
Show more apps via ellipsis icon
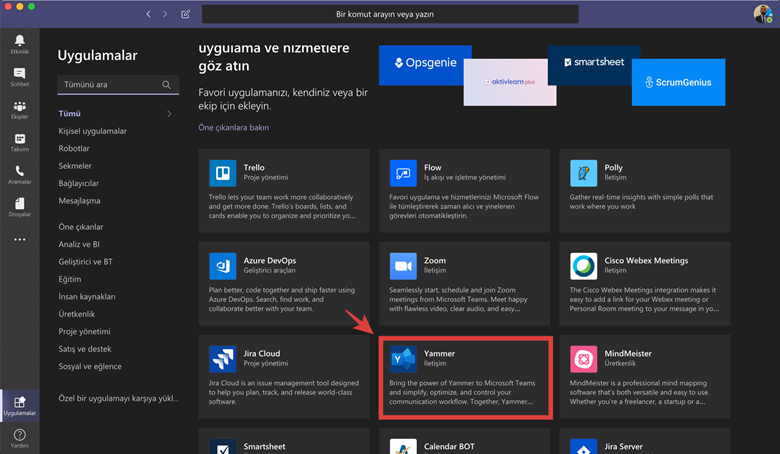[x=19, y=240]
